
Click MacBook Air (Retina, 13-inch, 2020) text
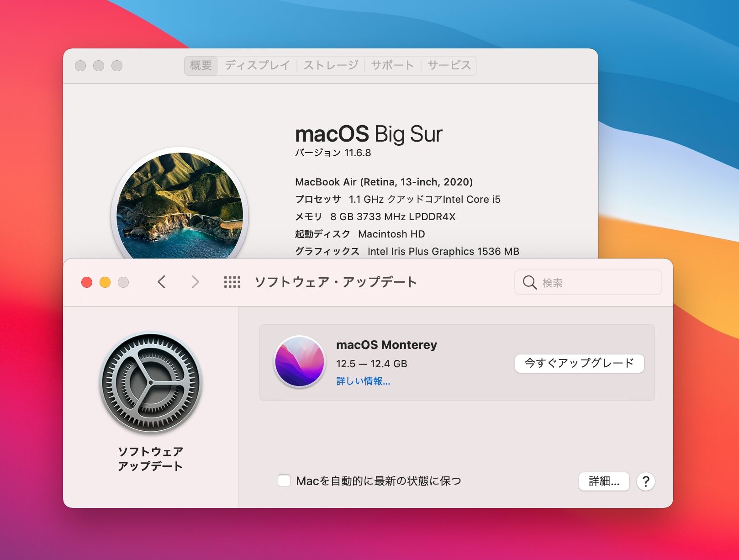click(384, 182)
